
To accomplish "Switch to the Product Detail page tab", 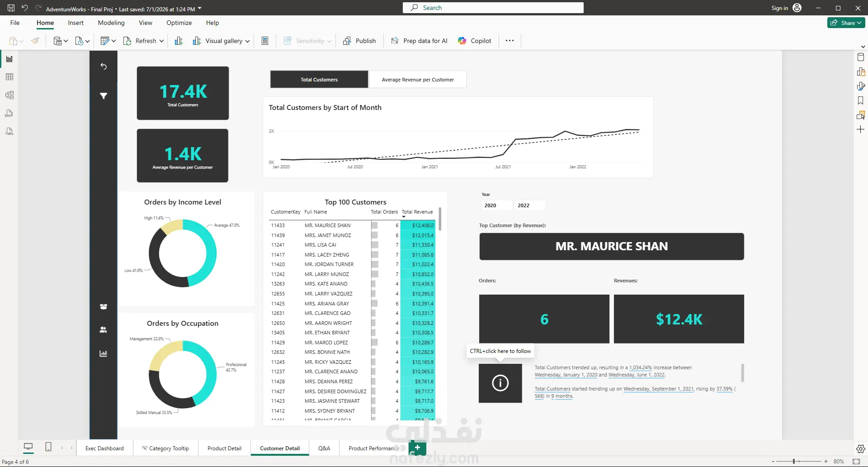I will (224, 448).
